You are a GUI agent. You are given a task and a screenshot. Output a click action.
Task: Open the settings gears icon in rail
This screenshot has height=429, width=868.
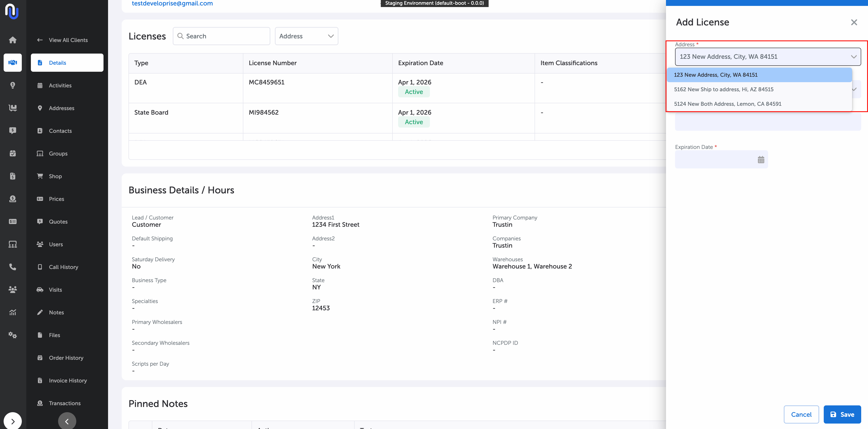point(12,335)
